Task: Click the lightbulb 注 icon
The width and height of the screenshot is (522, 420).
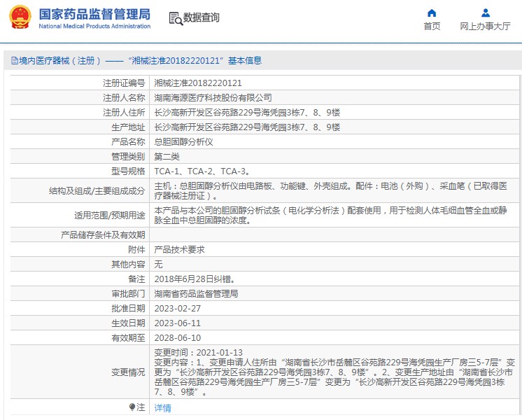Action: [x=132, y=407]
